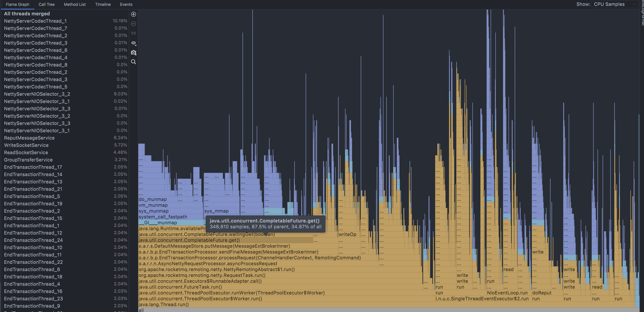Viewport: 644px width, 312px height.
Task: Click the magnifier search icon
Action: (x=134, y=62)
